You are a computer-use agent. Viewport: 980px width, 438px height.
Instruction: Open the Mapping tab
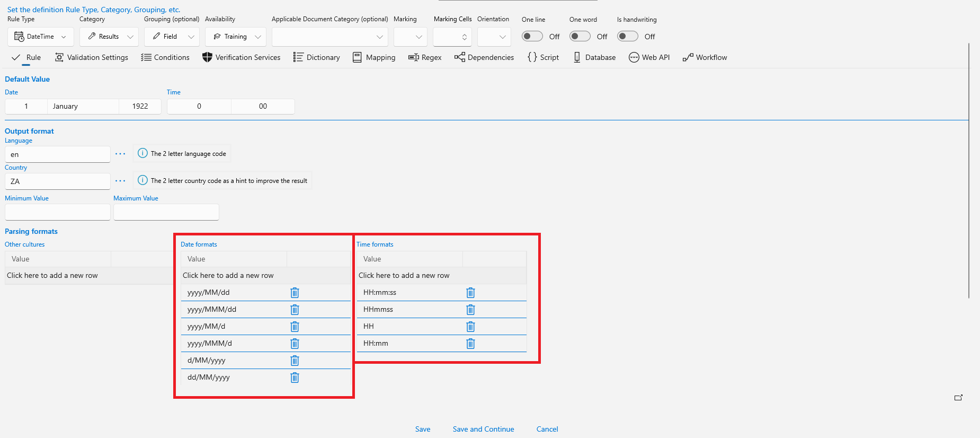pyautogui.click(x=374, y=57)
